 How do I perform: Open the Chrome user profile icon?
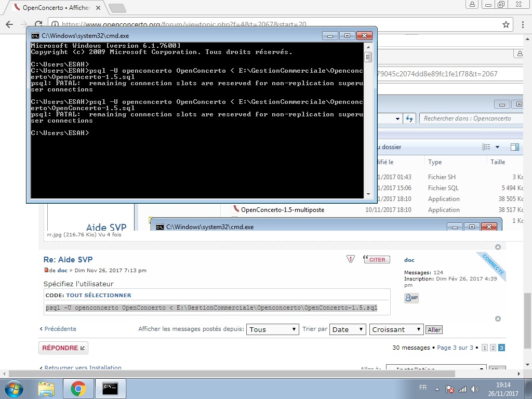(x=472, y=4)
